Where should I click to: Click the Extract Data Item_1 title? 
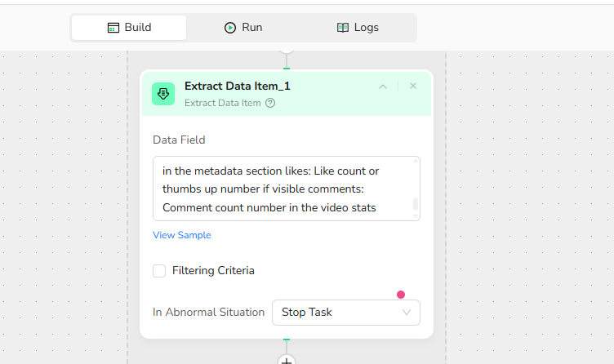click(237, 86)
